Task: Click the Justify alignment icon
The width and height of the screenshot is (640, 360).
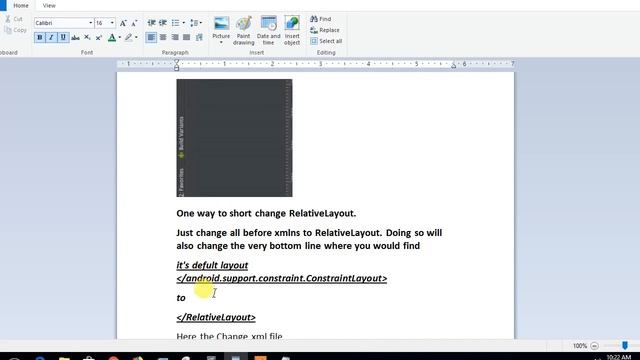Action: pos(187,38)
